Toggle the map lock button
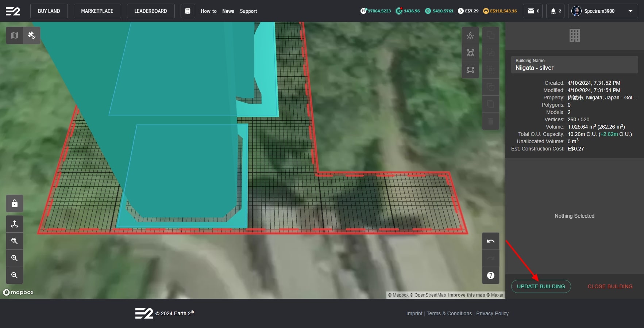Screen dimensions: 644x328 (x=15, y=203)
